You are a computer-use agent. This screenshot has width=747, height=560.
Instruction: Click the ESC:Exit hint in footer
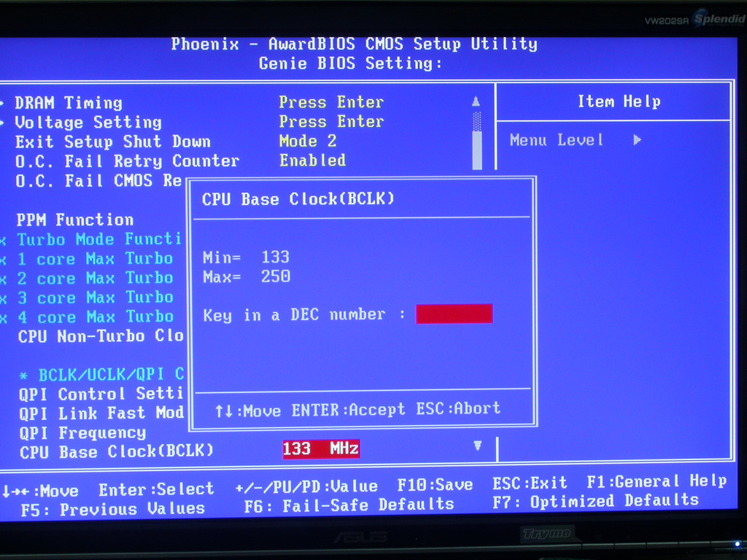(530, 484)
